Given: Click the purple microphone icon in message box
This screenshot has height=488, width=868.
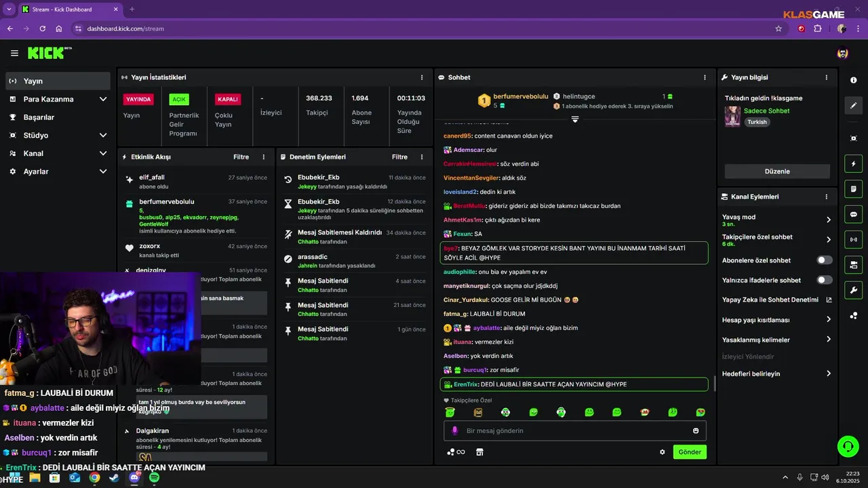Looking at the screenshot, I should (454, 430).
